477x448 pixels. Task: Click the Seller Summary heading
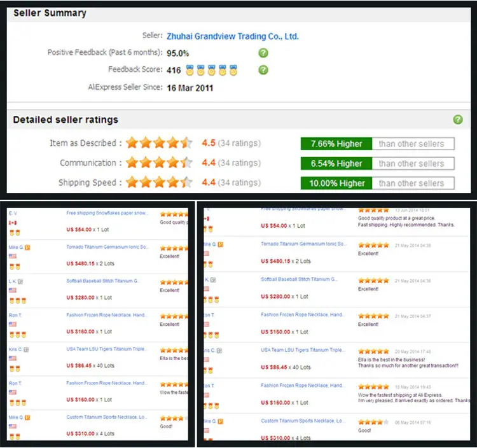click(x=50, y=13)
